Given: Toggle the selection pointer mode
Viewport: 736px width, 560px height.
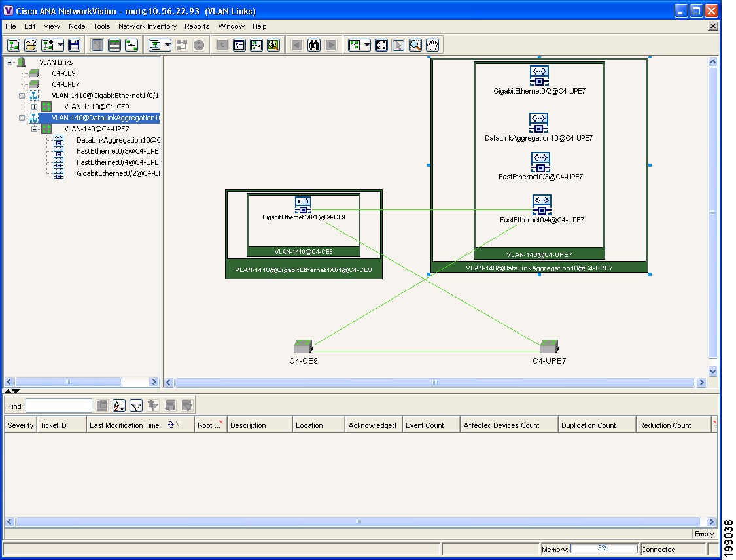Looking at the screenshot, I should pyautogui.click(x=398, y=45).
